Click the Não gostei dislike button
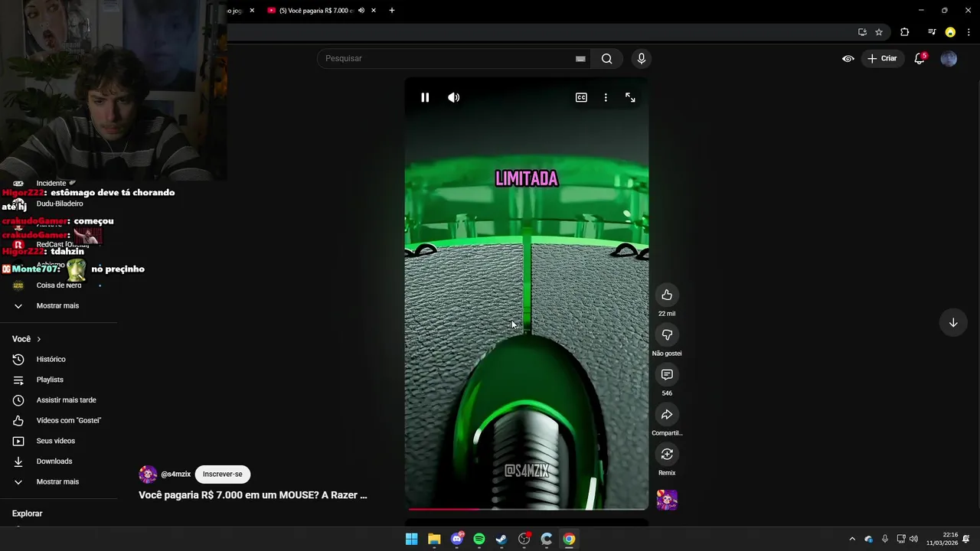This screenshot has height=551, width=980. 667,334
